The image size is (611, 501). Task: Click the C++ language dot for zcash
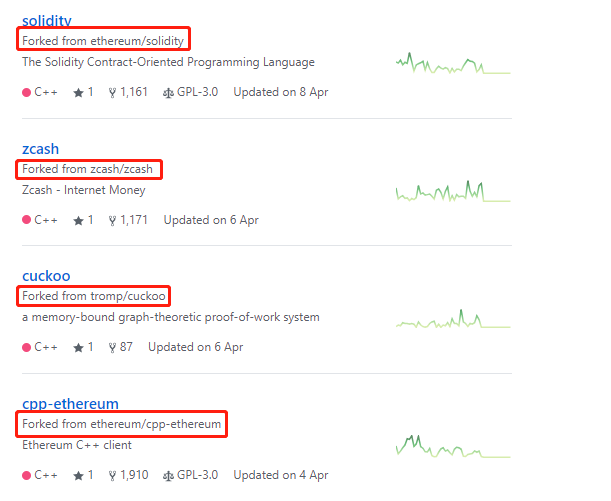click(x=26, y=220)
